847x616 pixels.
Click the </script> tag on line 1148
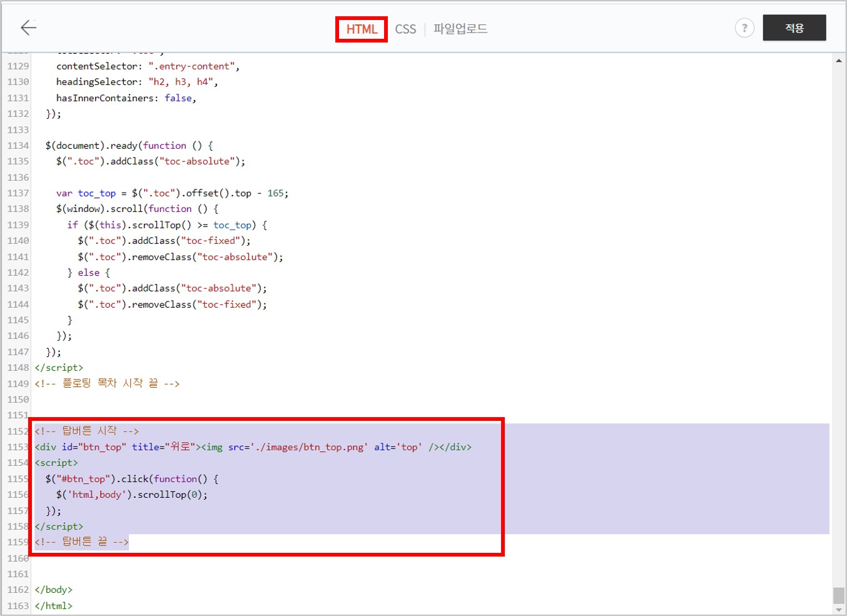coord(59,368)
